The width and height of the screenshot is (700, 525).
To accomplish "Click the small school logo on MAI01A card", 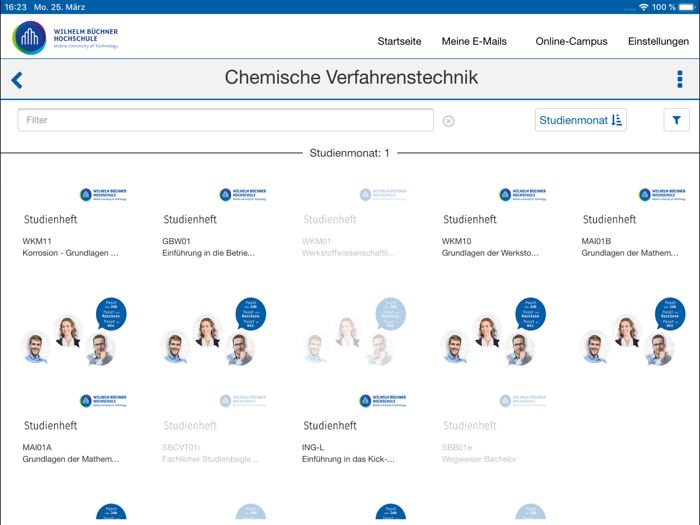I will tap(103, 401).
